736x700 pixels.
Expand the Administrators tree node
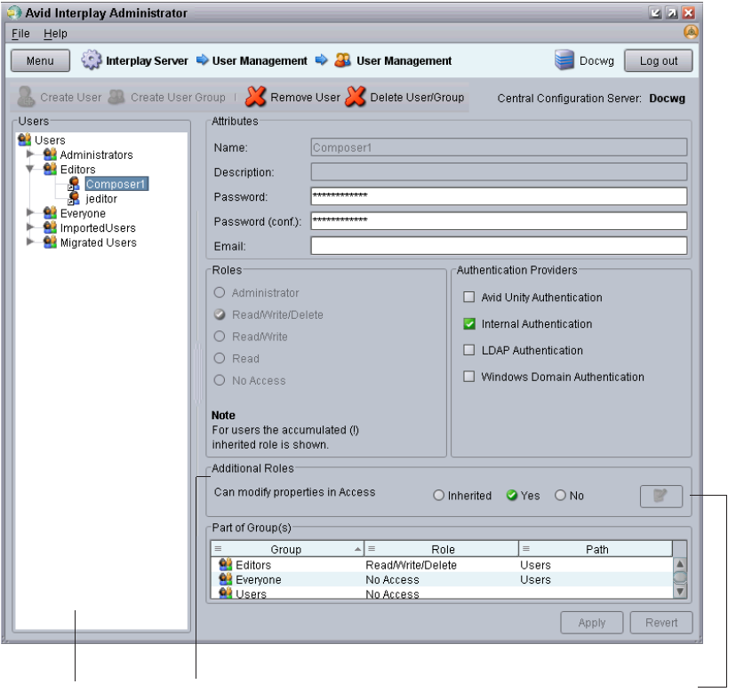point(30,154)
